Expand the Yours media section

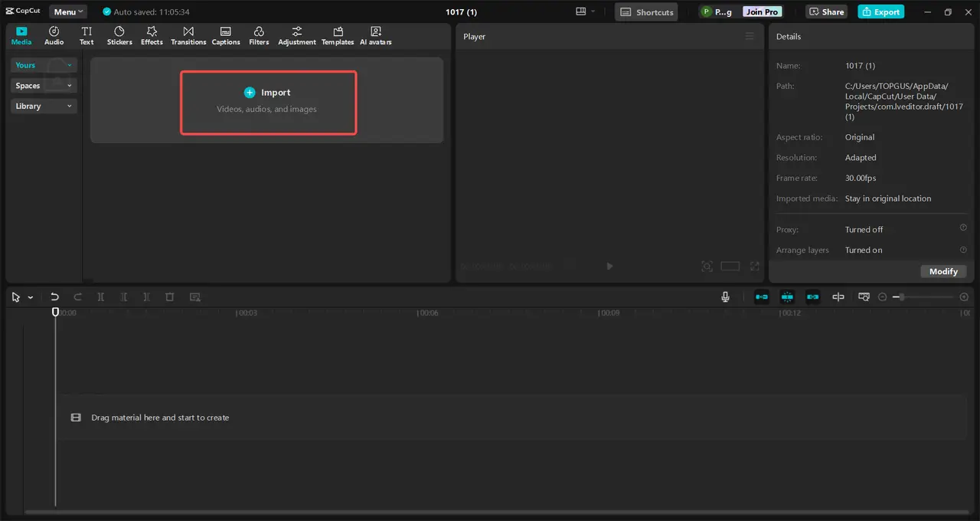coord(43,65)
